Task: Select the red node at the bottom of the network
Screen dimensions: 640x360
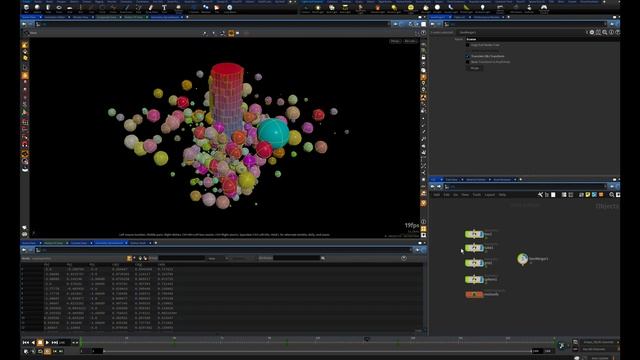Action: 474,294
